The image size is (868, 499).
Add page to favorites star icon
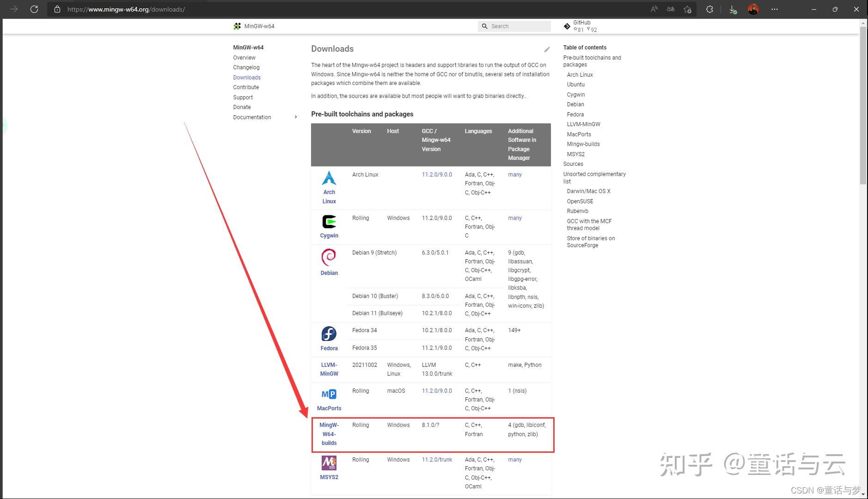pos(687,9)
